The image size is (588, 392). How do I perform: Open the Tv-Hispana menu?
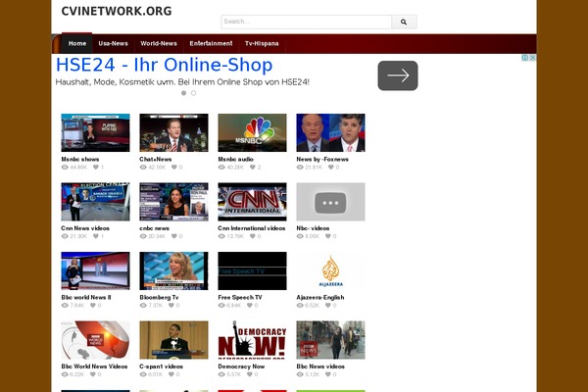[262, 43]
